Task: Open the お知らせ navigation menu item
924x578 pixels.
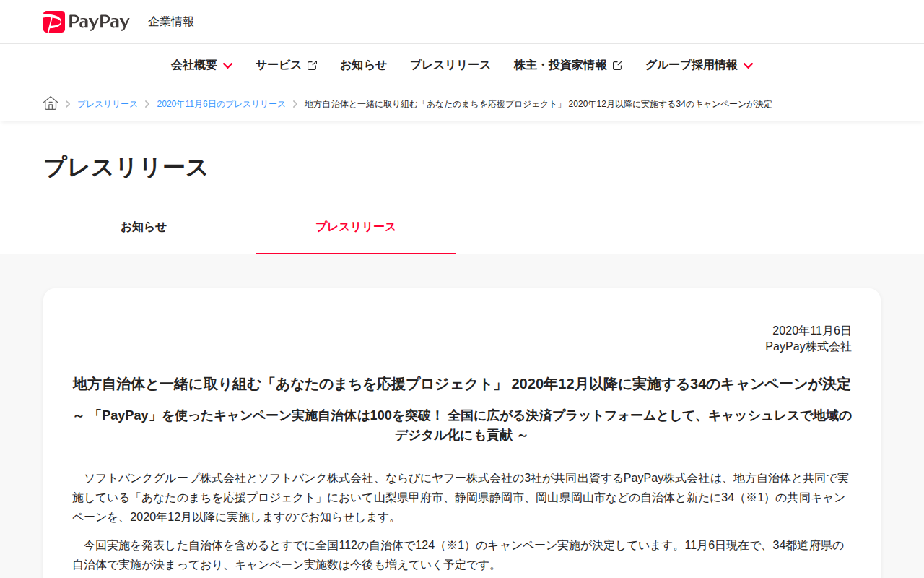Action: [363, 65]
